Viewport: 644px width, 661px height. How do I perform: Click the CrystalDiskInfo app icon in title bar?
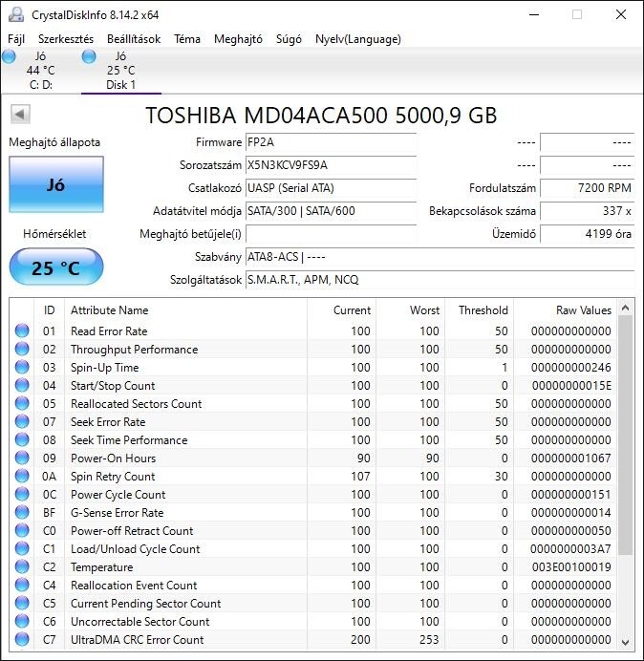click(16, 14)
